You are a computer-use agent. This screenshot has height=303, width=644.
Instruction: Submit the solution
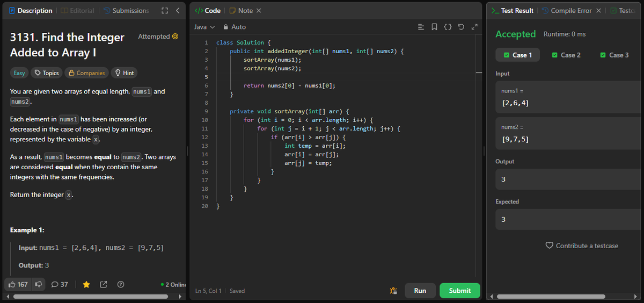pos(460,291)
